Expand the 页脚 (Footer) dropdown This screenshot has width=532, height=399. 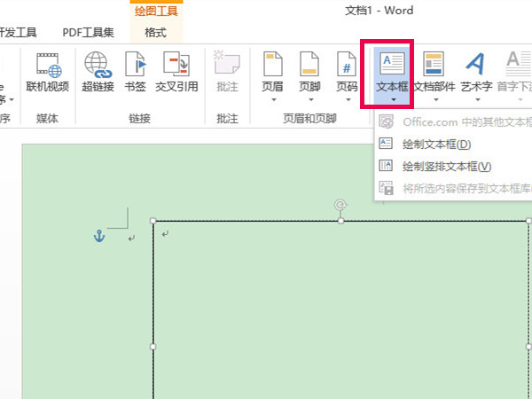click(x=309, y=100)
